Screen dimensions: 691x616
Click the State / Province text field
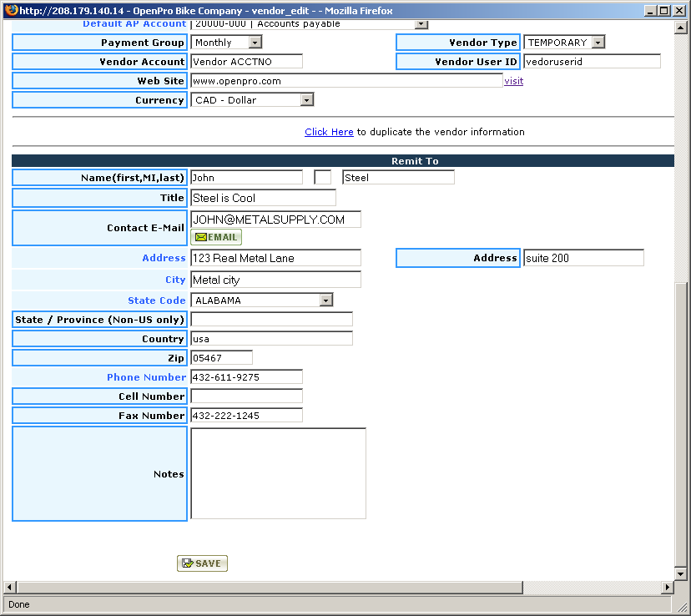click(271, 320)
